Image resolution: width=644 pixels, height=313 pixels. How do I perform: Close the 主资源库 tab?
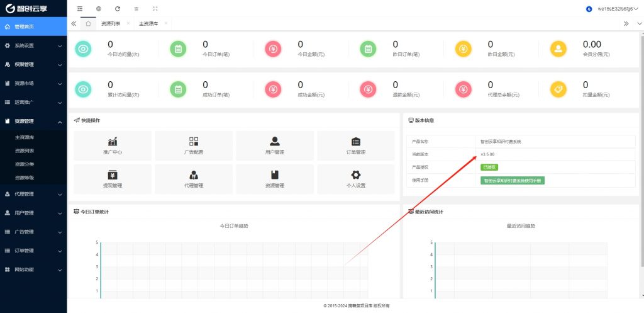pos(166,23)
